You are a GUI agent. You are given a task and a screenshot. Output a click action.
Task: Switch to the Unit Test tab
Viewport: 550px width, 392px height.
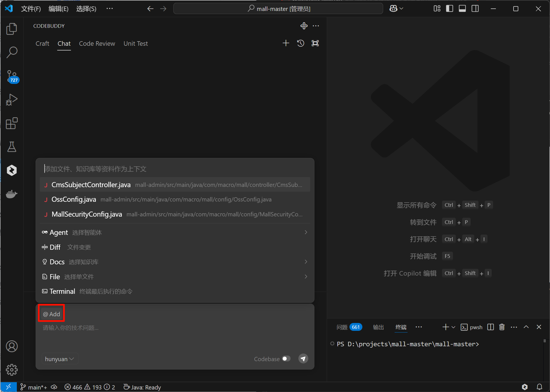136,43
